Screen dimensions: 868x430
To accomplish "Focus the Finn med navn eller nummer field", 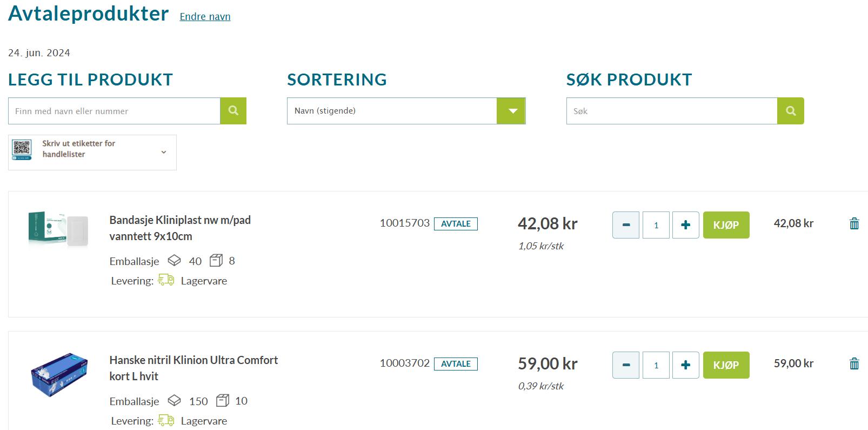I will [x=114, y=111].
